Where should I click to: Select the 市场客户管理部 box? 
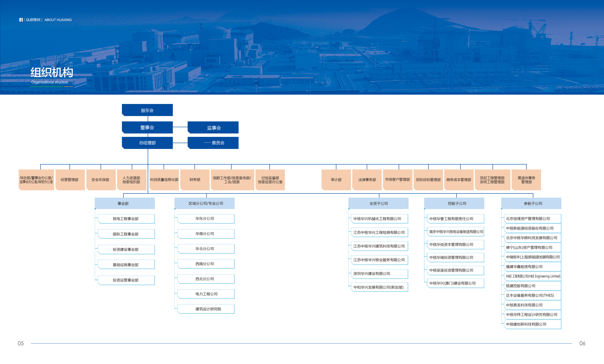point(398,180)
